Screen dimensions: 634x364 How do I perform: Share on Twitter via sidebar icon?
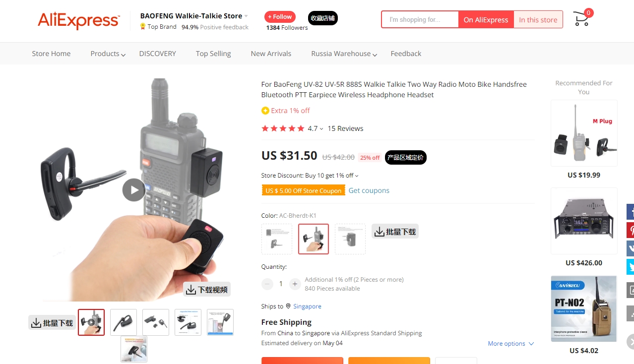click(630, 267)
